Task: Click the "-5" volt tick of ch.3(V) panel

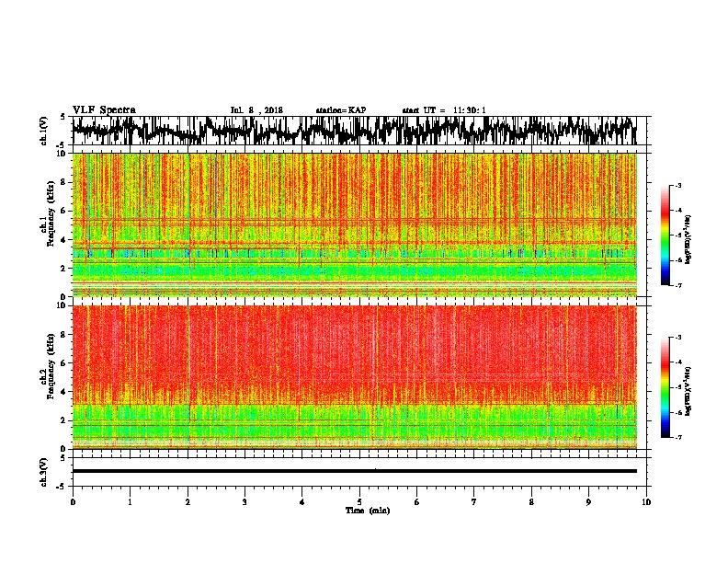Action: pos(62,487)
